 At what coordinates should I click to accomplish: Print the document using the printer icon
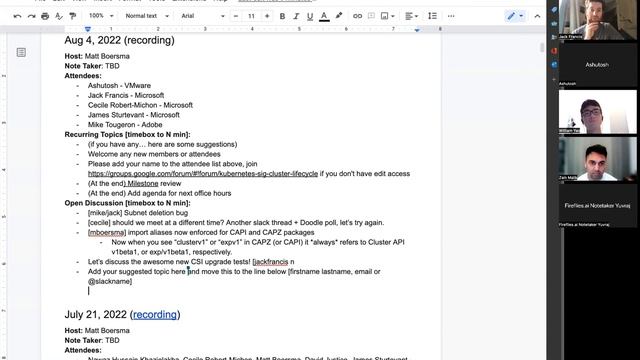click(x=45, y=16)
